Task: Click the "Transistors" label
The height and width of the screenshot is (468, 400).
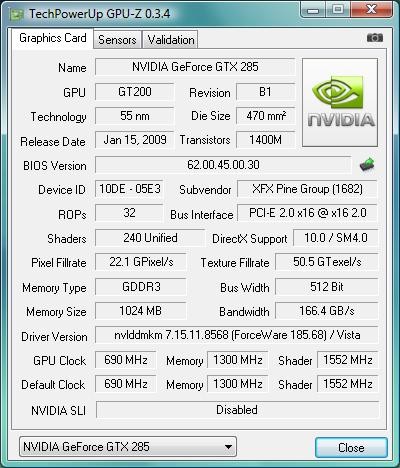Action: 205,140
